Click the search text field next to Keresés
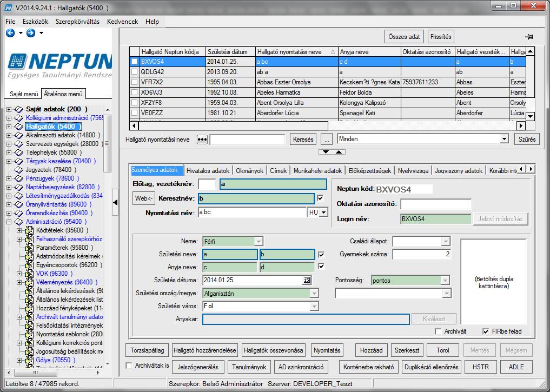 (x=247, y=139)
